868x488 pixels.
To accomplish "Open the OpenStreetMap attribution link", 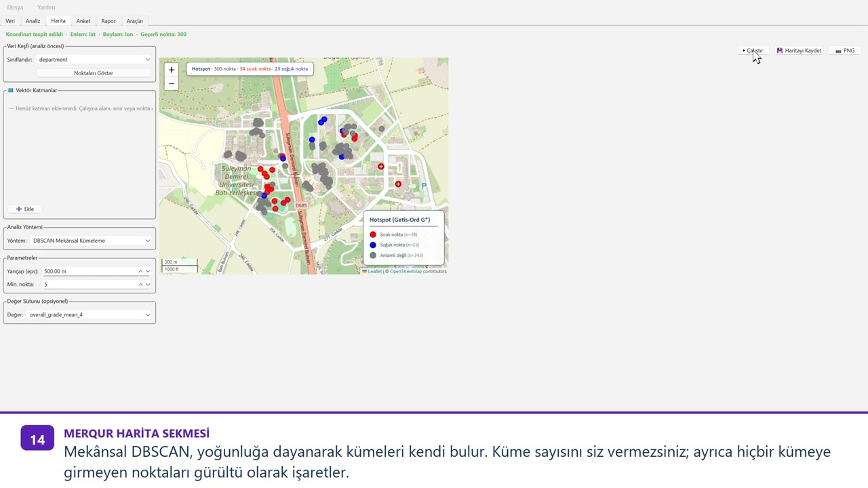I will coord(406,271).
